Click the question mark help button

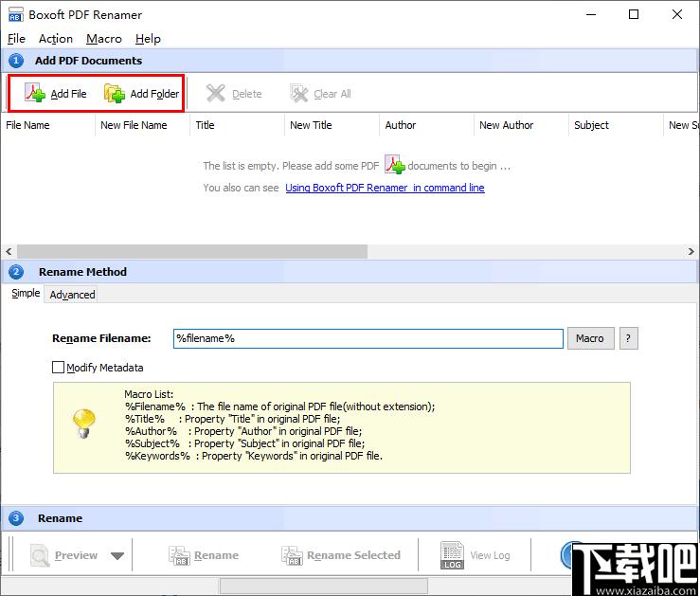pos(628,338)
